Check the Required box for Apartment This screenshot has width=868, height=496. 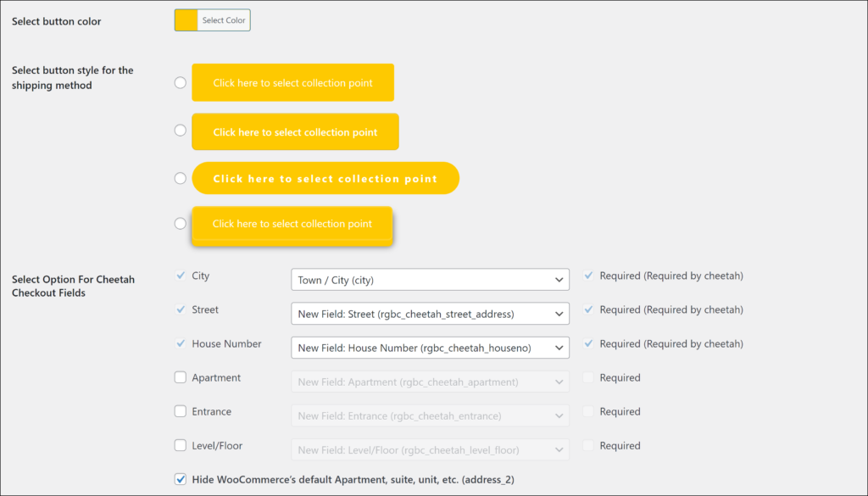tap(588, 377)
